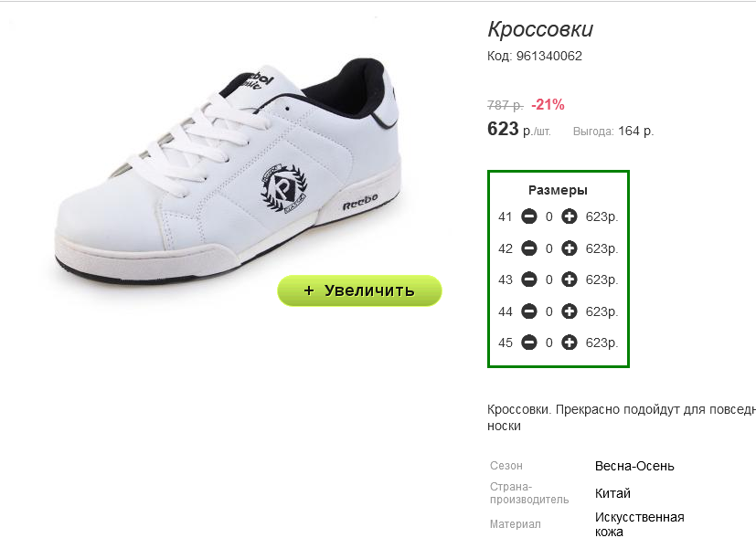This screenshot has width=756, height=559.
Task: Decrease quantity for size 41
Action: [x=529, y=216]
